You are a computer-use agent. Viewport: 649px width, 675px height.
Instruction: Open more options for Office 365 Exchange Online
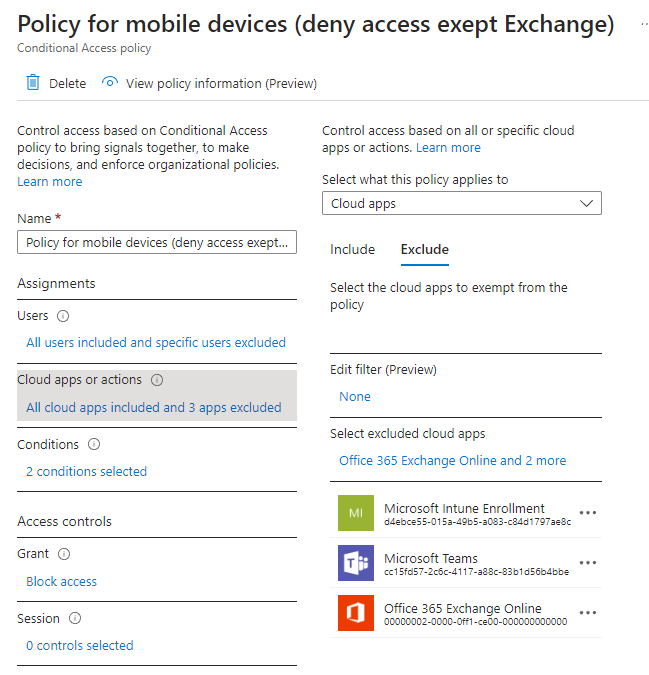588,613
